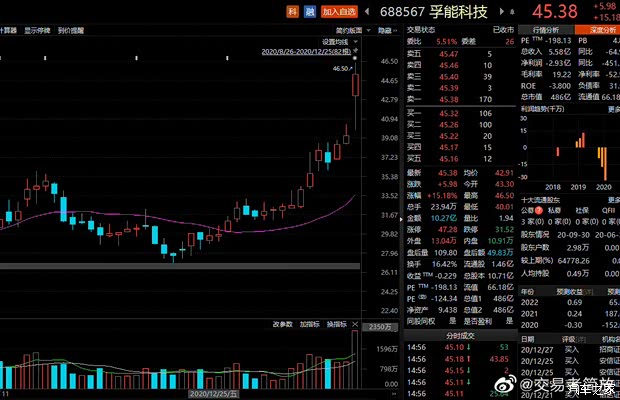
Task: Click the small arrow beside 46.50 high label
Action: [x=353, y=69]
